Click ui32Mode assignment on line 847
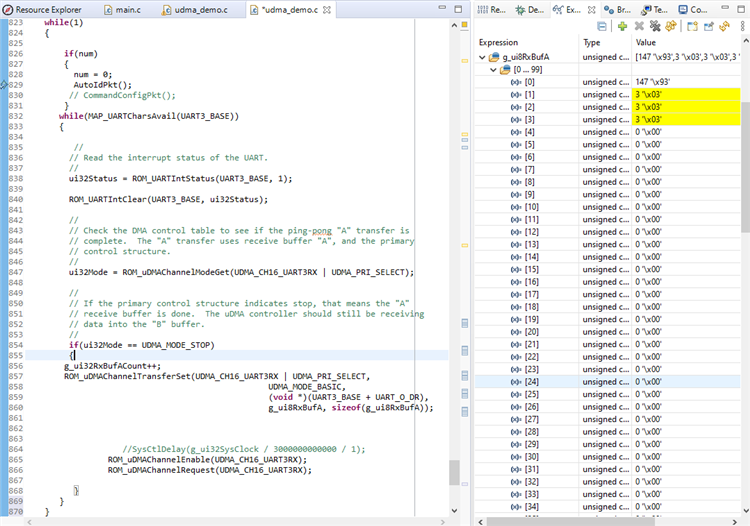 (241, 272)
